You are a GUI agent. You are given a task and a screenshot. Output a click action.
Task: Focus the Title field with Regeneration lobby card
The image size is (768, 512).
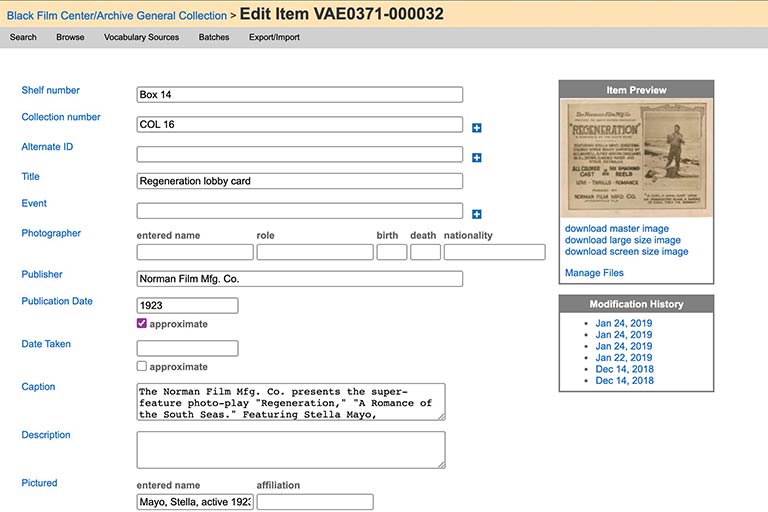[x=299, y=181]
